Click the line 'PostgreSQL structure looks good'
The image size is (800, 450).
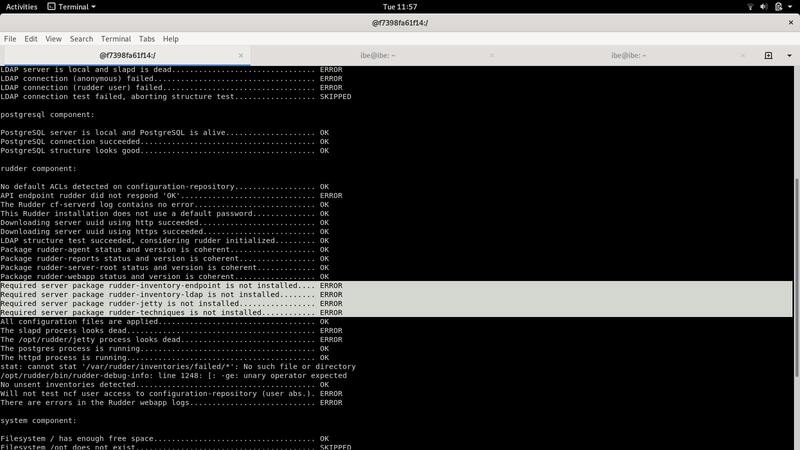tap(164, 151)
